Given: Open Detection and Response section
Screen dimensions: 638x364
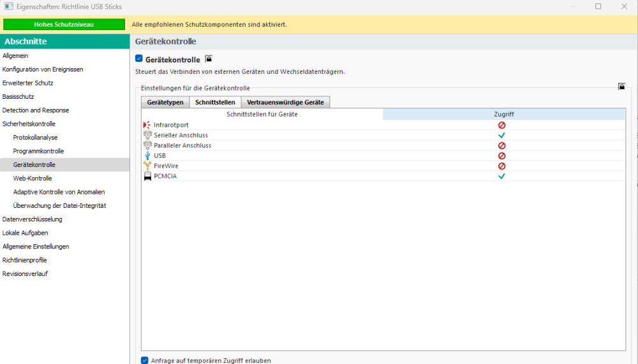Looking at the screenshot, I should tap(35, 110).
